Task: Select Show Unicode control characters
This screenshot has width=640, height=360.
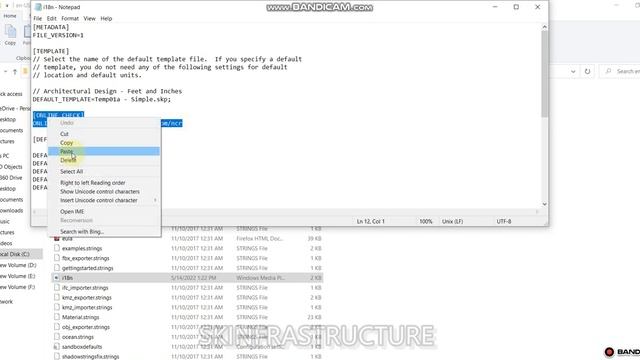Action: (104, 191)
